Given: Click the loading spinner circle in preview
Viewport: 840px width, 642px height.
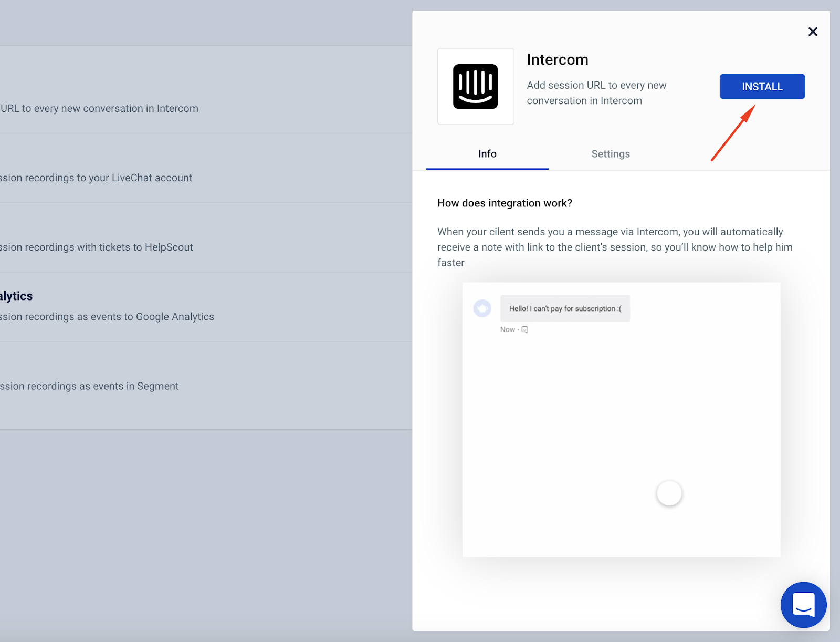Looking at the screenshot, I should click(x=669, y=493).
